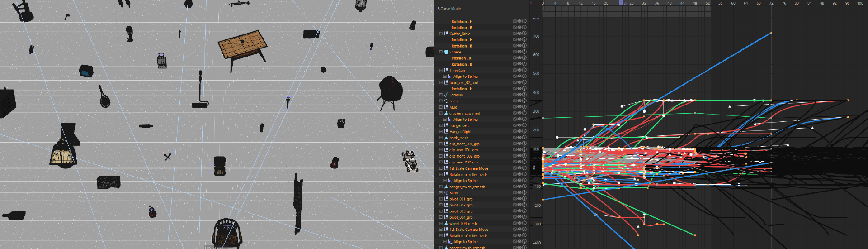The height and width of the screenshot is (249, 868).
Task: Click the wheel_004_mesh polygon icon
Action: point(446,223)
